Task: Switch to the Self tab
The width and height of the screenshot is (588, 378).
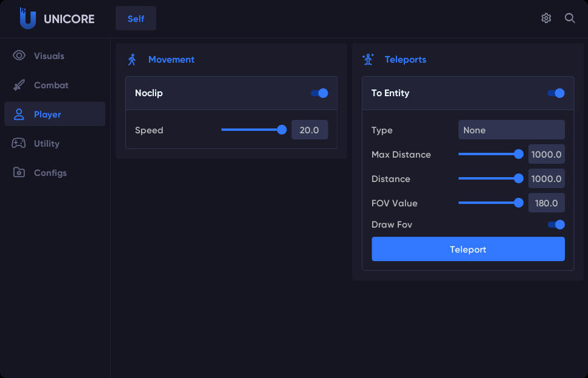Action: click(136, 18)
